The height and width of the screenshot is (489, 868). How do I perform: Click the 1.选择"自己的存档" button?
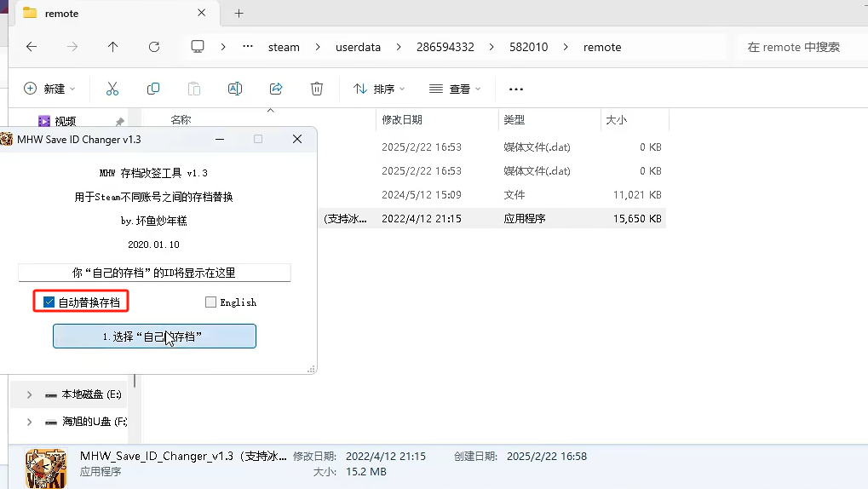(x=154, y=337)
